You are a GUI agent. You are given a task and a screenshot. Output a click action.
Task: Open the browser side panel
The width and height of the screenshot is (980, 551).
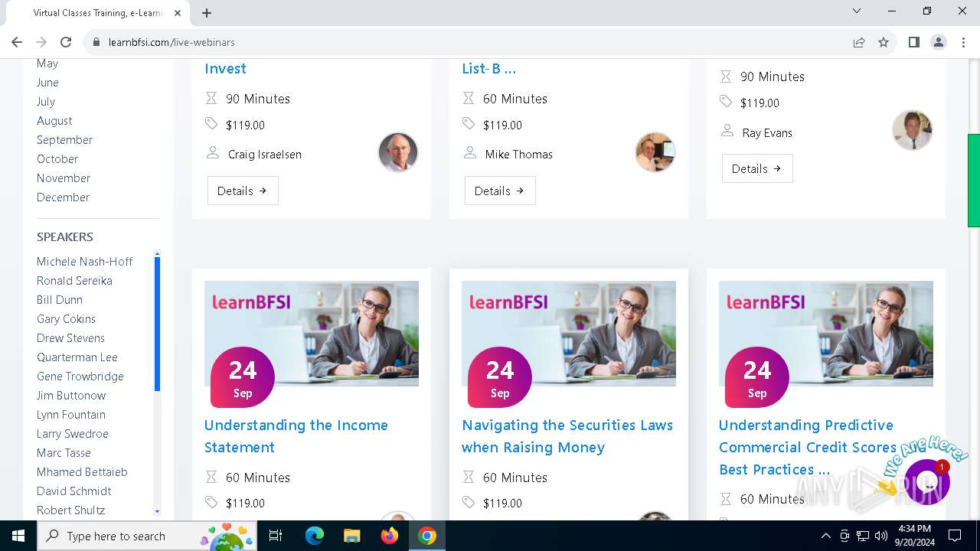[x=913, y=43]
